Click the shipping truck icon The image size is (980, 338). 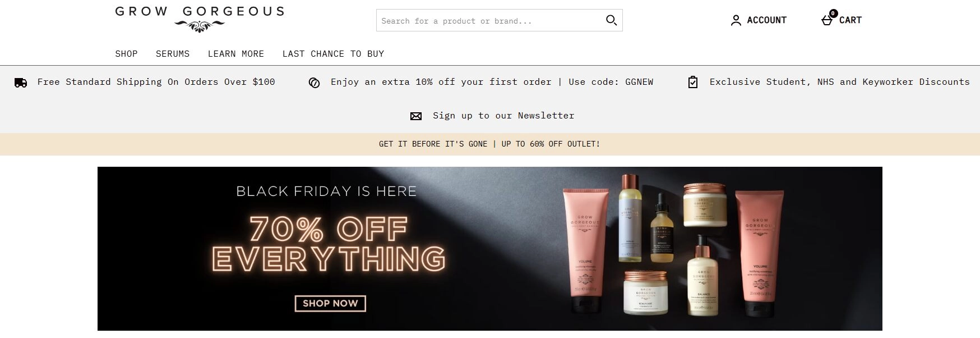tap(21, 83)
